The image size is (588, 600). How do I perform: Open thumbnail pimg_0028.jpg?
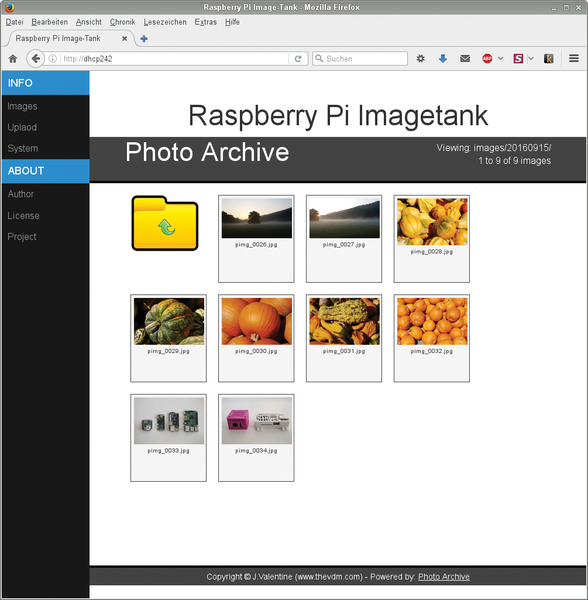[x=432, y=239]
